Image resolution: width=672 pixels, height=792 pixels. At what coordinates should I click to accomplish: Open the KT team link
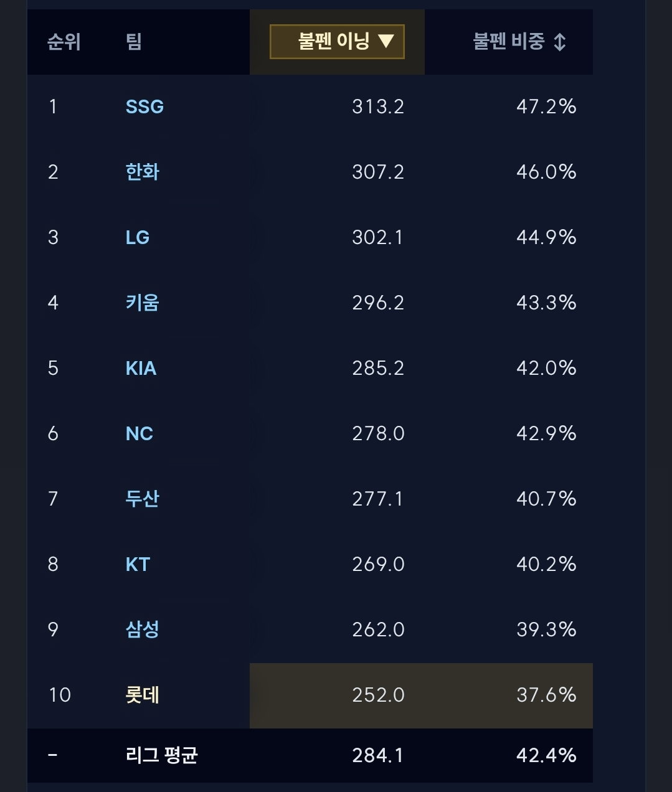point(138,564)
